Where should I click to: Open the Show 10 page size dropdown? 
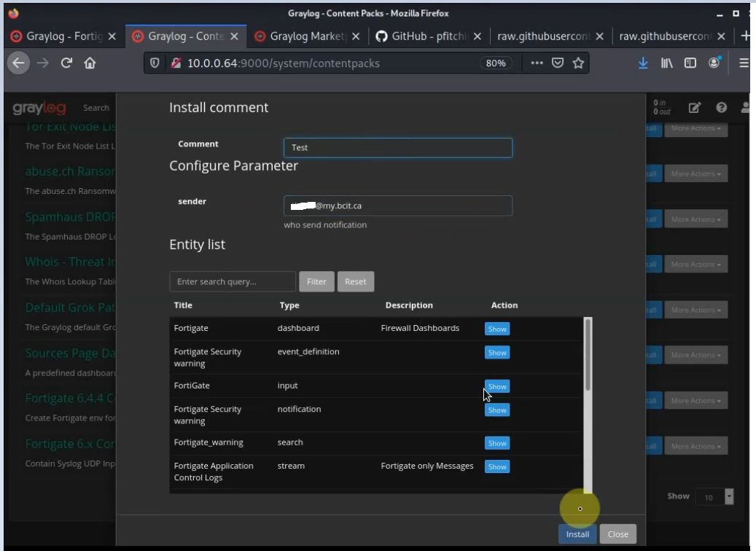714,497
